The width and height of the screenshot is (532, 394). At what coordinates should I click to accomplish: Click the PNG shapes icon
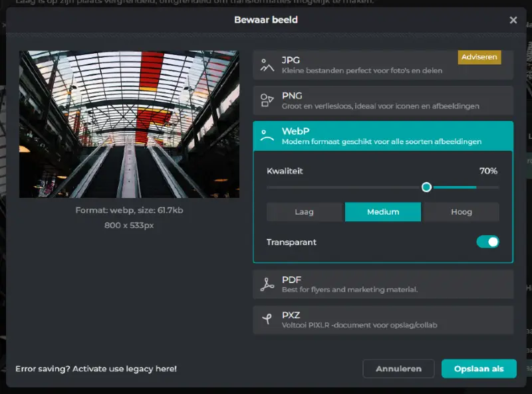point(267,100)
